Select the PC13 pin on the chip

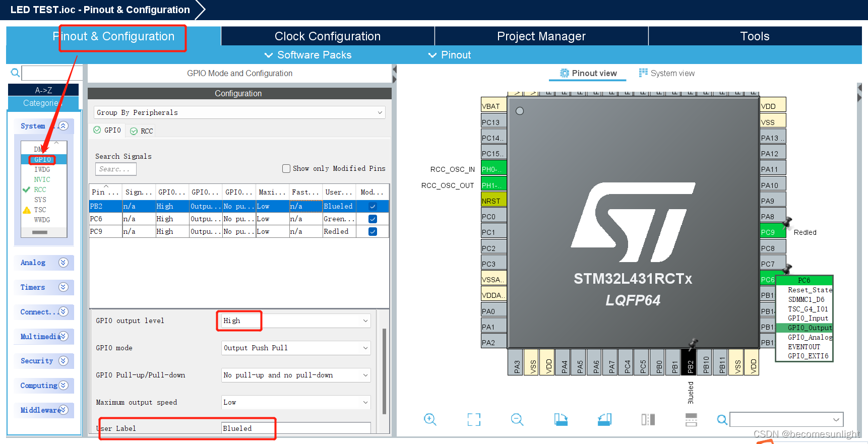point(493,122)
